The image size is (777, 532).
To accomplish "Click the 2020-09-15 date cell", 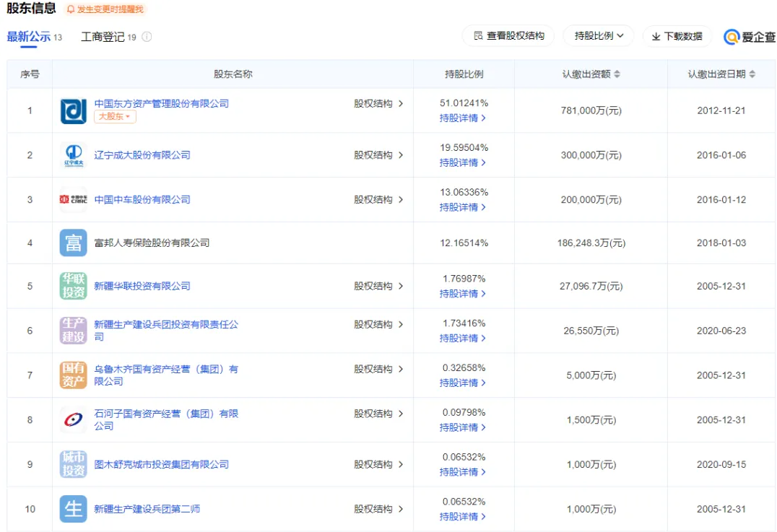I will click(721, 464).
